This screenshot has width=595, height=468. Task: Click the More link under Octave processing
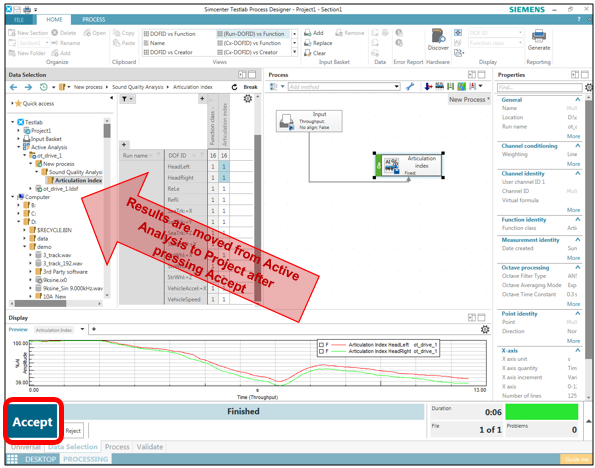[573, 304]
